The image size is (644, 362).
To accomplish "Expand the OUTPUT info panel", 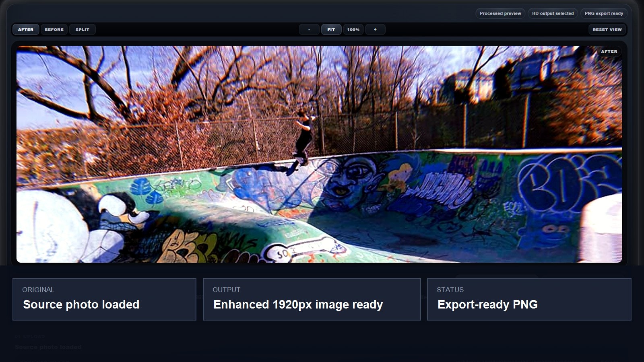I will (x=311, y=300).
